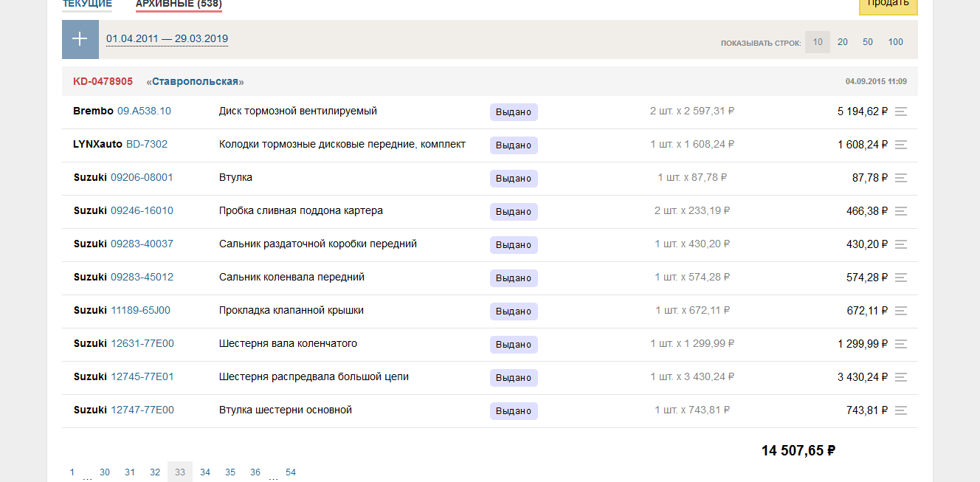Open part number BD-7302

pyautogui.click(x=147, y=144)
